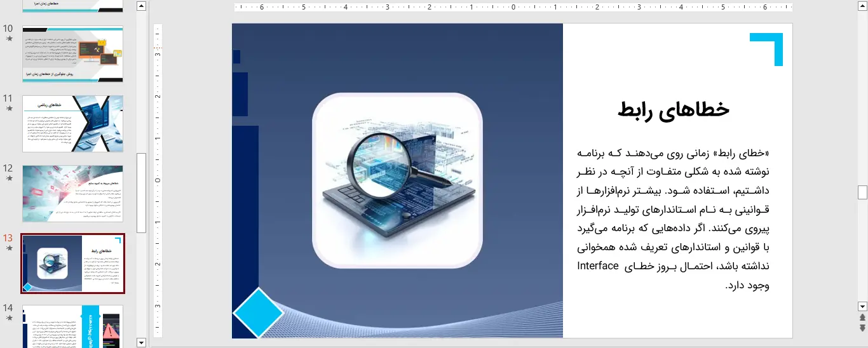Select the cyan diamond shape on slide
Screen dimensions: 868x348
coord(258,312)
